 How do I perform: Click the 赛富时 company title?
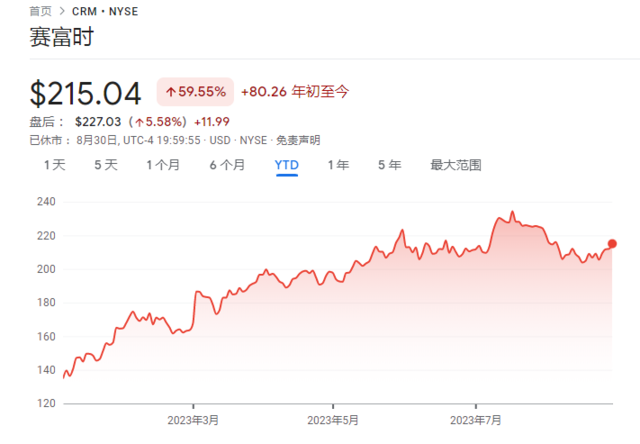(x=62, y=37)
